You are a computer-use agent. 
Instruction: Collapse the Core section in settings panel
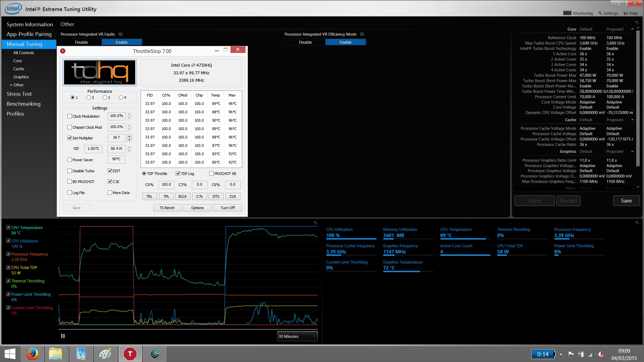[x=632, y=29]
